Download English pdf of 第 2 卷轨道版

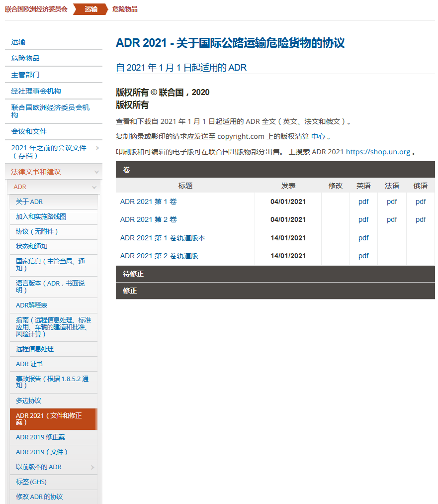[x=363, y=256]
